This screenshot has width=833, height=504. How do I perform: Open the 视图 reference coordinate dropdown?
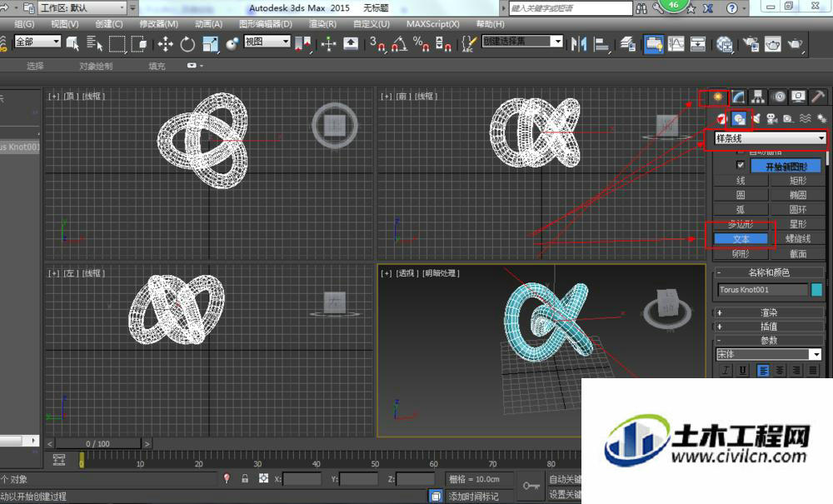267,42
